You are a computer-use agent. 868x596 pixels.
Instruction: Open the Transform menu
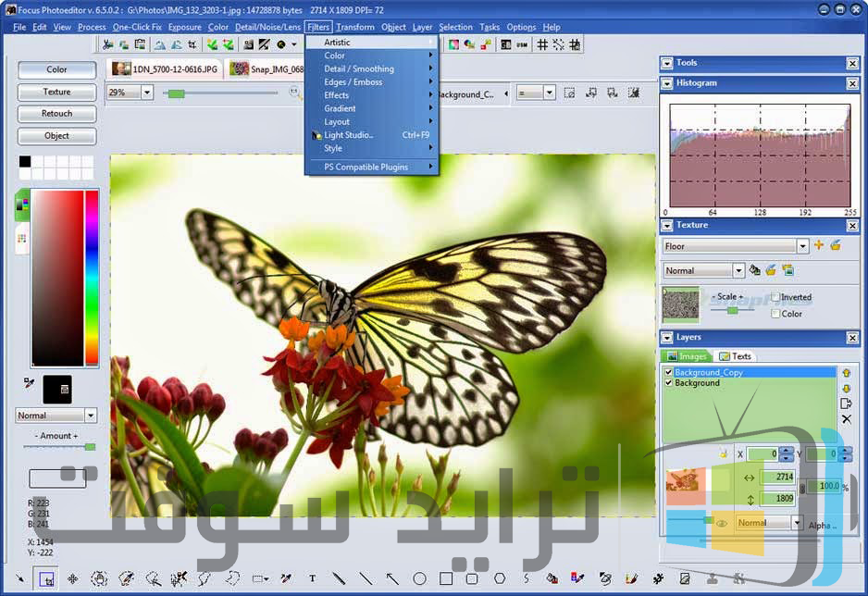pyautogui.click(x=354, y=27)
